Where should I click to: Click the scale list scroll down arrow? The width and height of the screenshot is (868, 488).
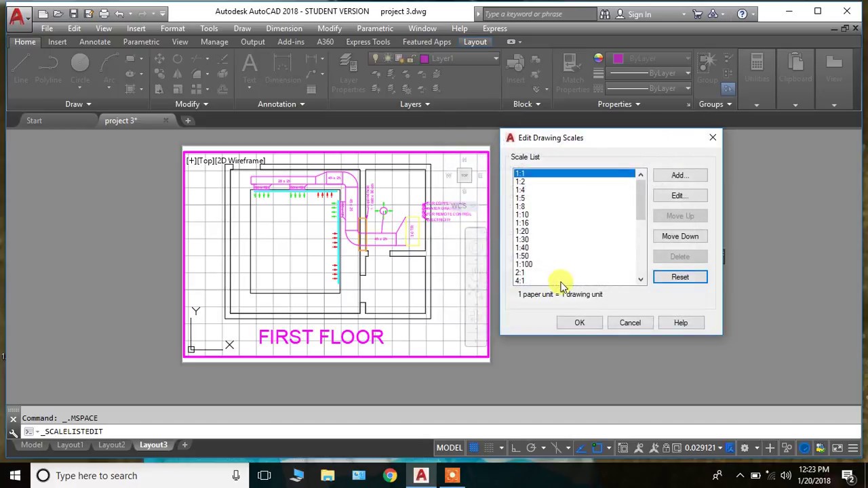tap(640, 279)
